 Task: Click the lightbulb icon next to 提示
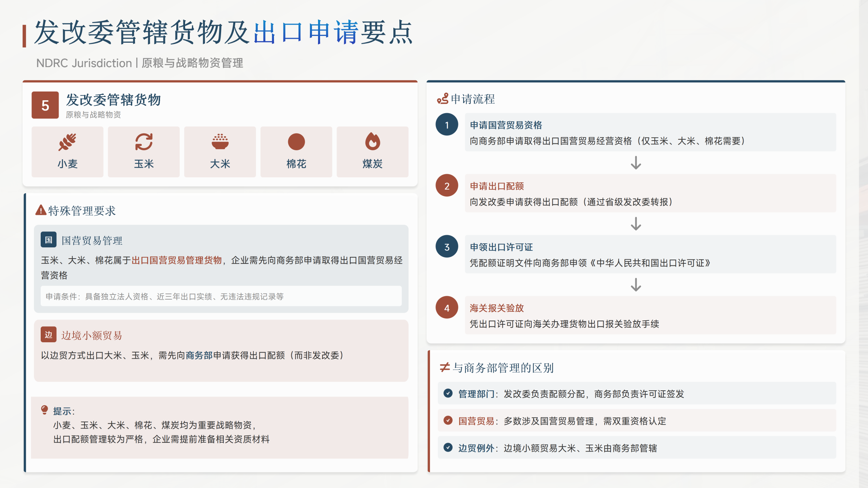44,410
